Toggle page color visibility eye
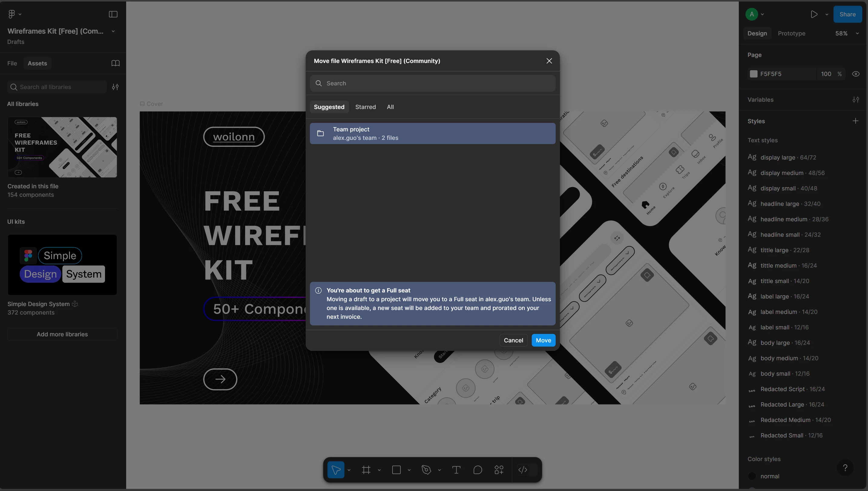Viewport: 868px width, 491px height. (x=856, y=74)
